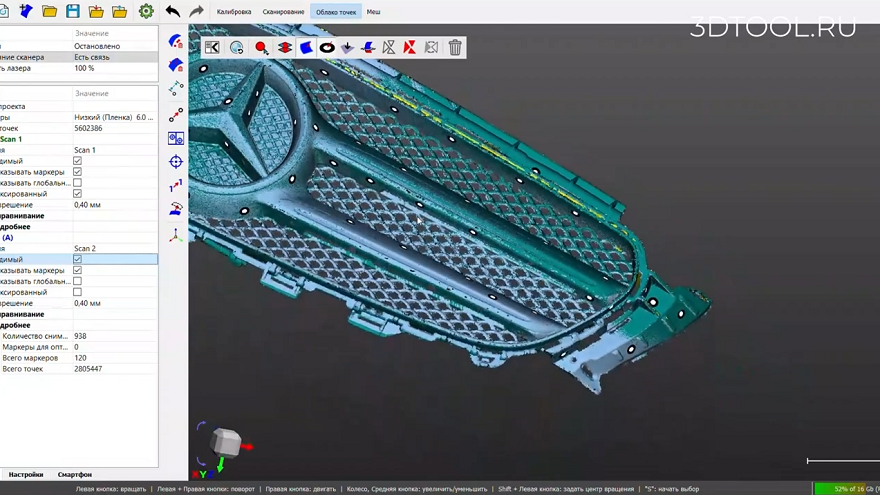Click the rotate-view circular icon in viewport toolbar

tap(236, 48)
